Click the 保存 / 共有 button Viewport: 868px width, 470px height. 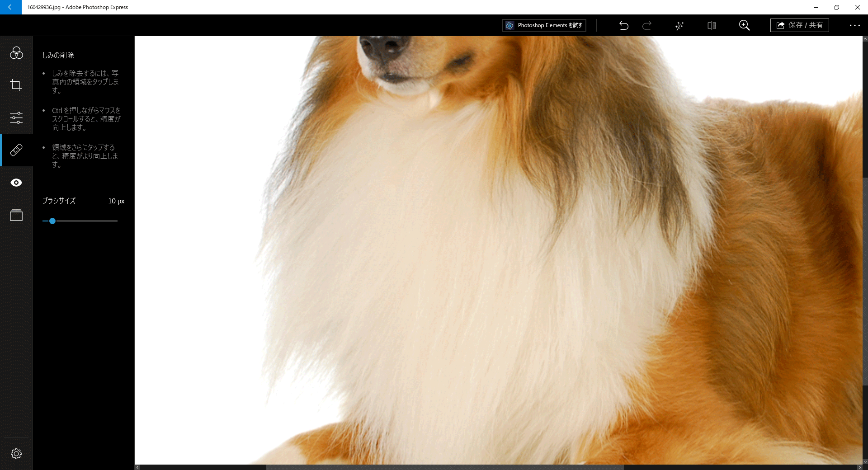(x=799, y=25)
